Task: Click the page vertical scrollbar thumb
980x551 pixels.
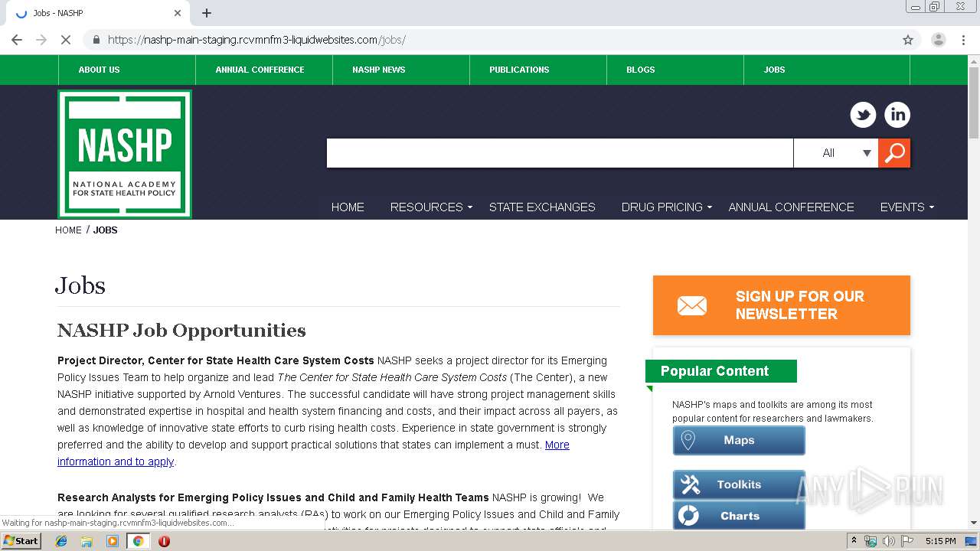Action: click(x=973, y=102)
